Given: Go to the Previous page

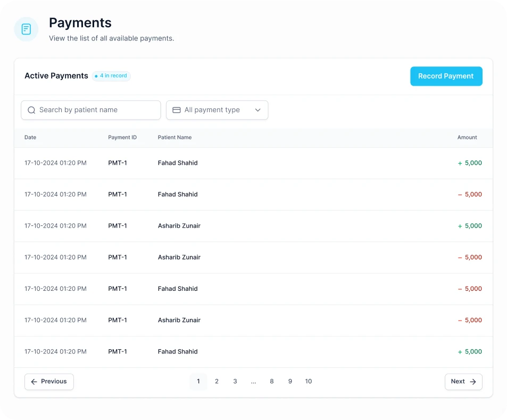Looking at the screenshot, I should (49, 382).
